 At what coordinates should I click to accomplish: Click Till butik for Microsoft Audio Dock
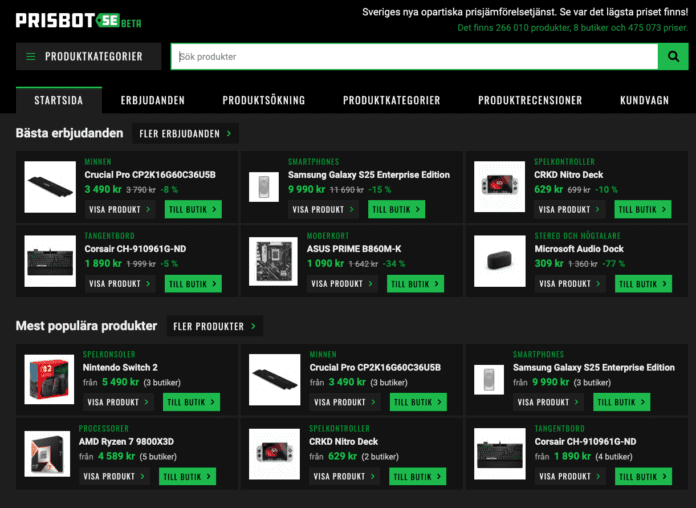[643, 284]
